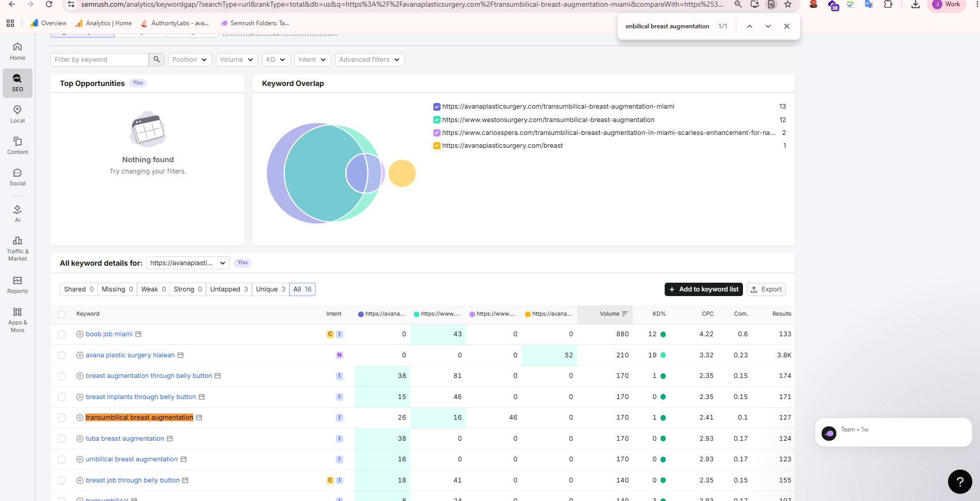Go to next find-in-page match
980x501 pixels.
(x=768, y=26)
